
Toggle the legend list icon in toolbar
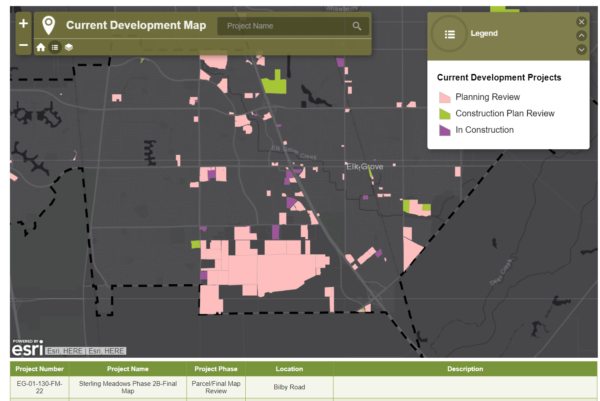(55, 47)
